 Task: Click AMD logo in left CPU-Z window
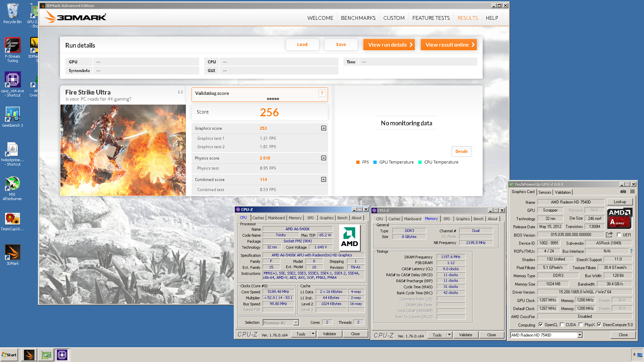350,238
